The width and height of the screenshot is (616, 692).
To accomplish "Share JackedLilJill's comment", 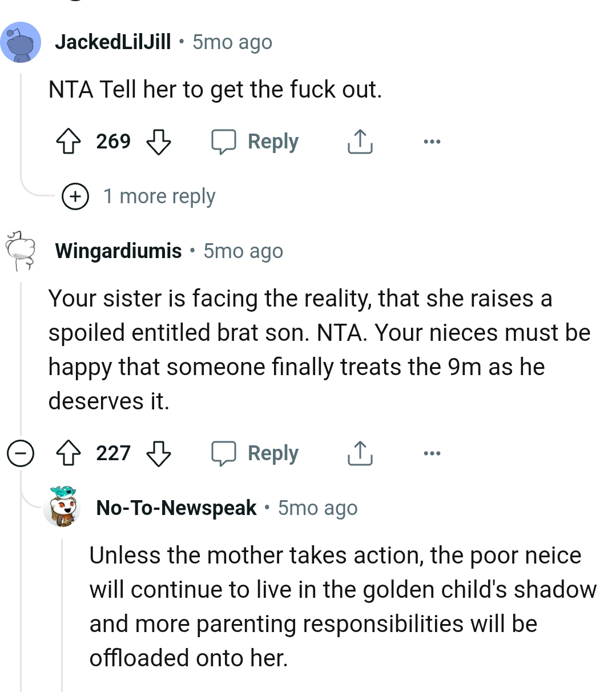I will [359, 142].
